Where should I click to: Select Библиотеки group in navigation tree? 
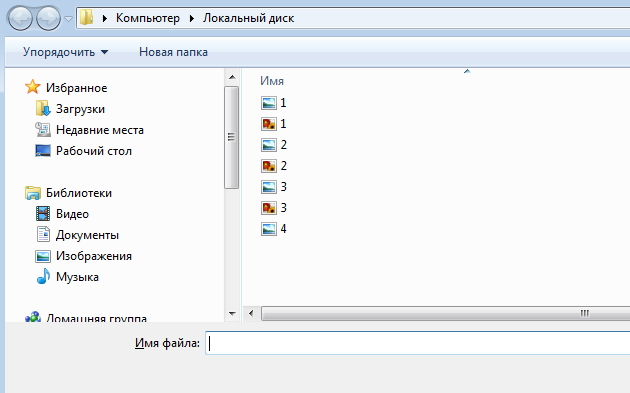[x=68, y=193]
